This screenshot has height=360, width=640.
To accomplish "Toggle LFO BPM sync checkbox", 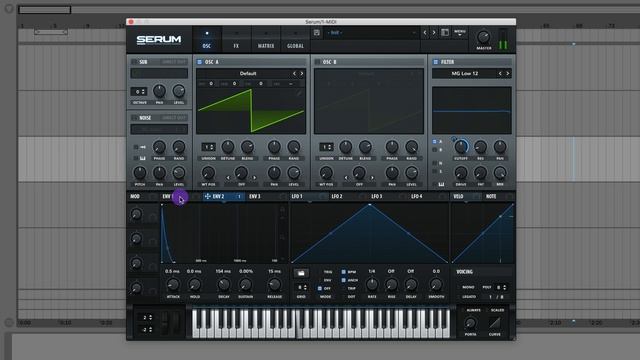I will (x=344, y=271).
